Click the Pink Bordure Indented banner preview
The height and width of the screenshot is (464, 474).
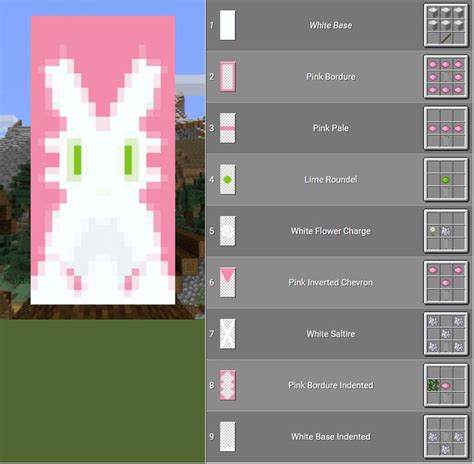(x=228, y=385)
